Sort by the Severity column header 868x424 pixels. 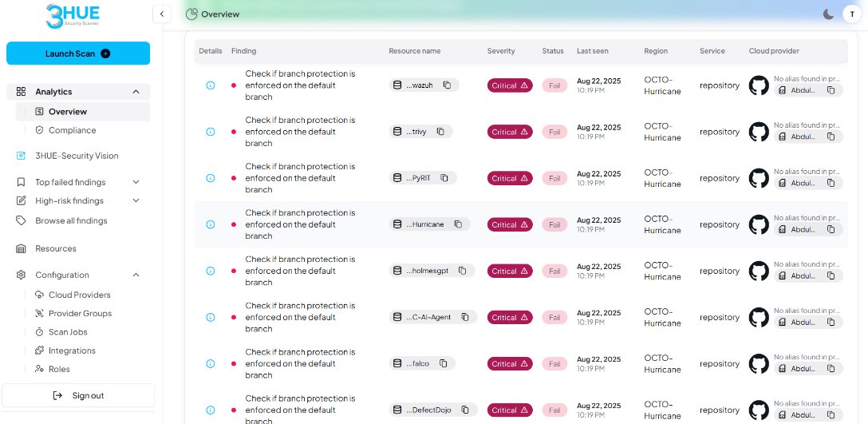(501, 51)
